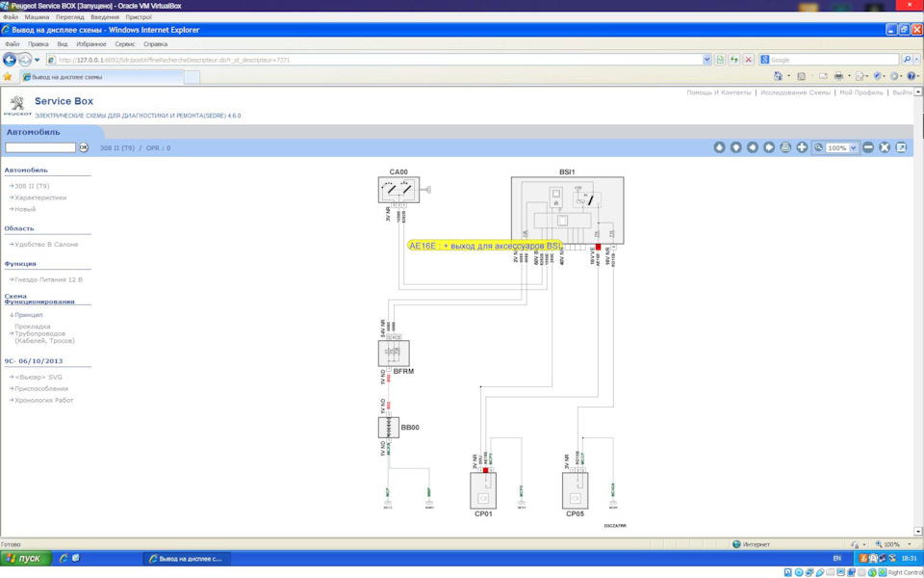Open 'Характеристики' sidebar link
The height and width of the screenshot is (578, 924).
40,197
